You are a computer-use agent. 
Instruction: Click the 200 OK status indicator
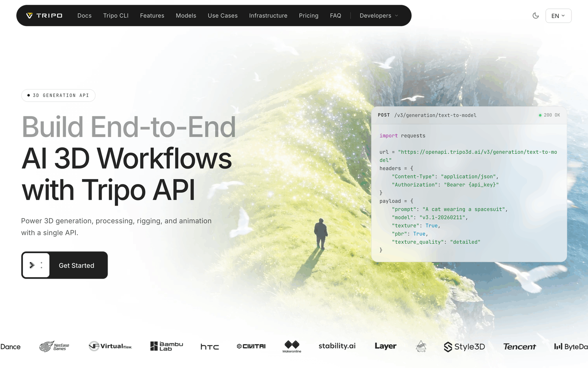pos(549,115)
